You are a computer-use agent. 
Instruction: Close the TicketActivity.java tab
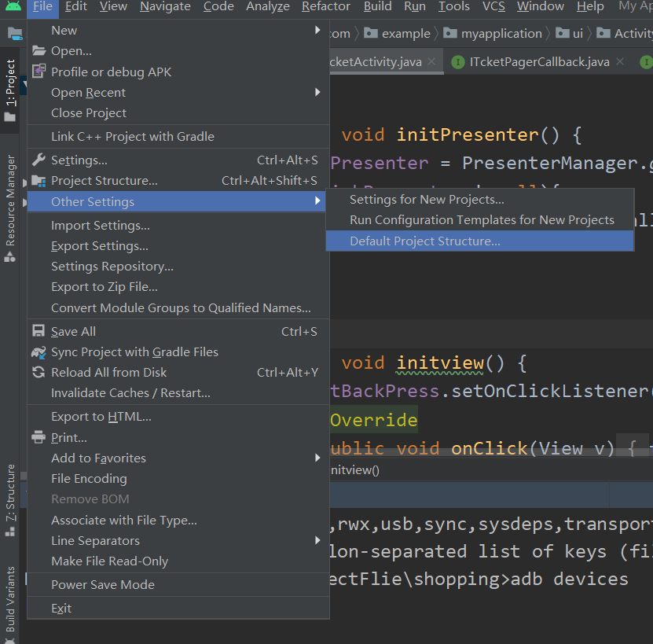(x=432, y=61)
